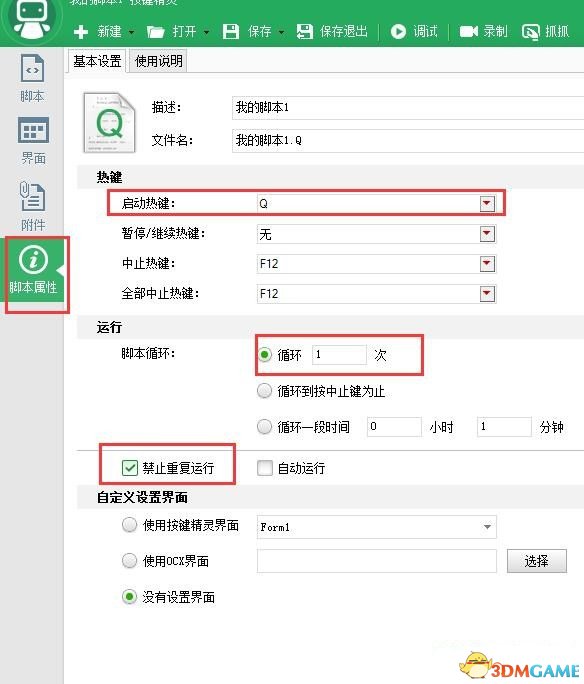584x684 pixels.
Task: Click the 打开 open folder toolbar icon
Action: pyautogui.click(x=155, y=32)
